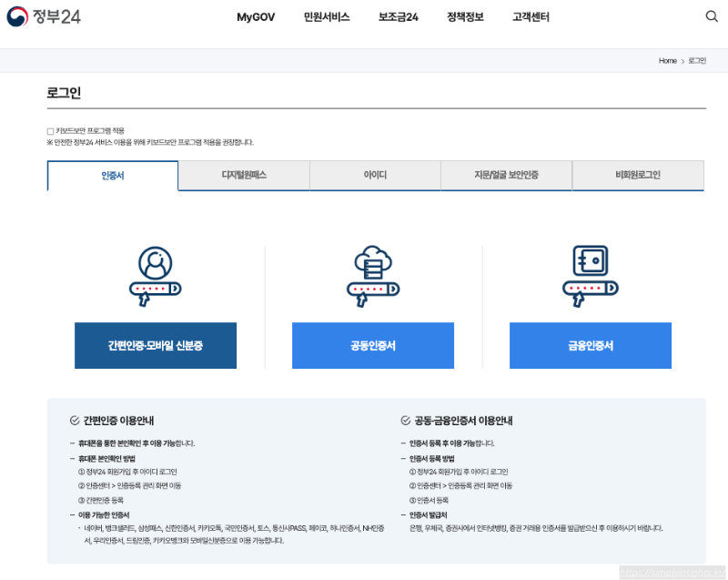Open the 지문/얼굴 보안인증 tab
The height and width of the screenshot is (580, 728).
tap(506, 175)
